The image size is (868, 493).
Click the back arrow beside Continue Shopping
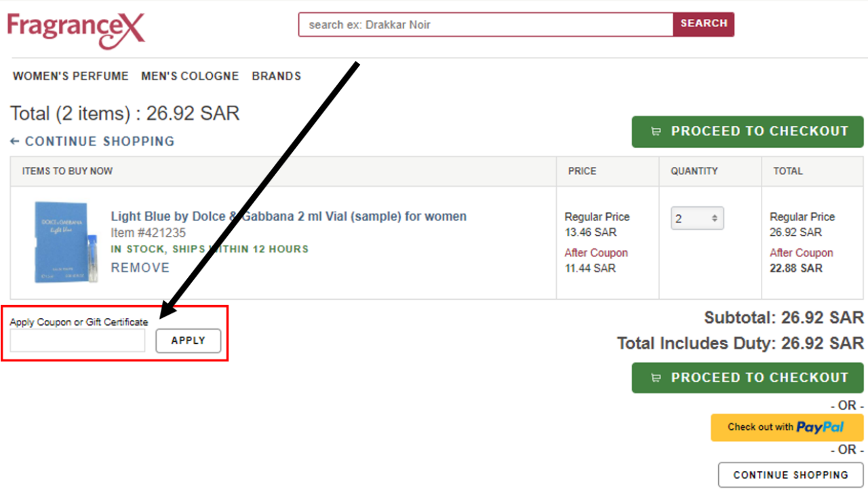point(14,141)
